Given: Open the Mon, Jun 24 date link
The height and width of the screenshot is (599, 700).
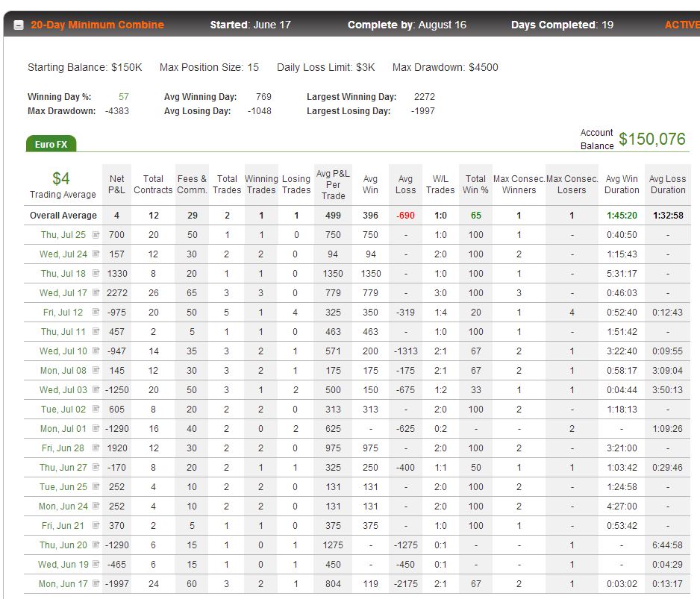Looking at the screenshot, I should tap(63, 507).
